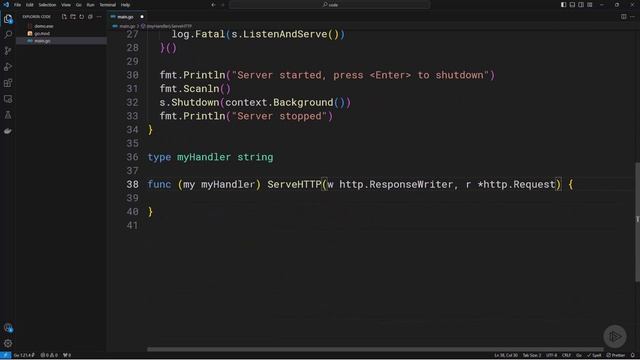Open demo.exe in the Explorer

click(44, 26)
